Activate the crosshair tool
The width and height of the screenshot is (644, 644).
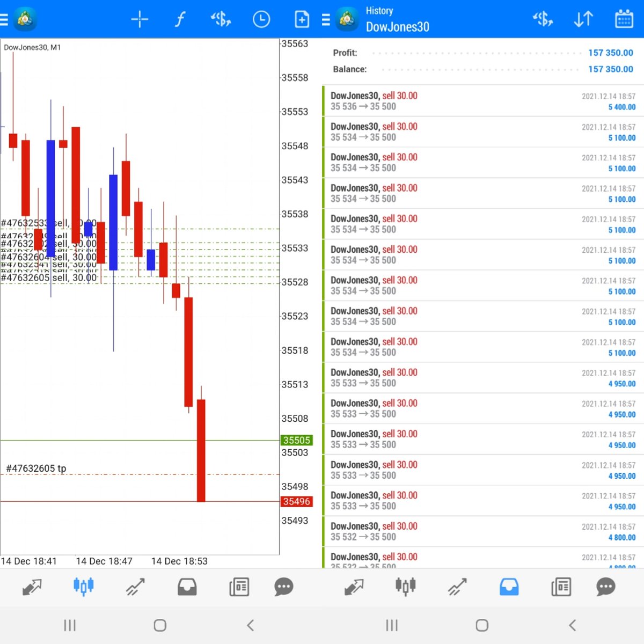[x=140, y=20]
